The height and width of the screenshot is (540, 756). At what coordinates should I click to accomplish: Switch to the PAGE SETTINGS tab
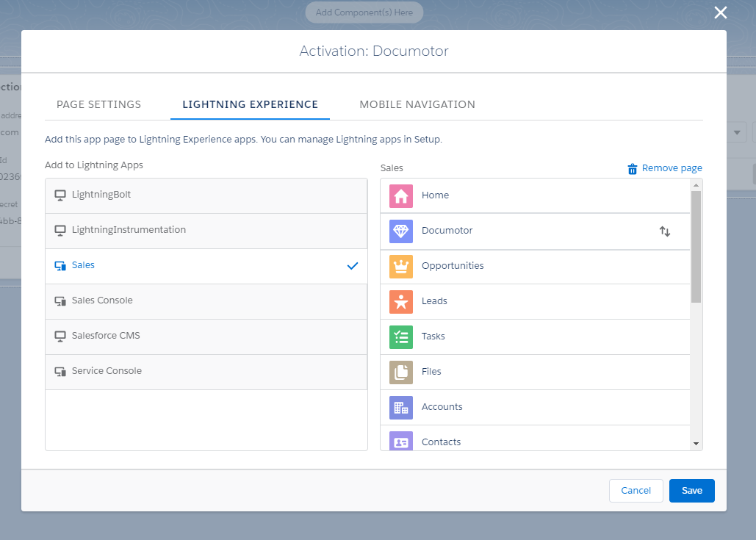(98, 104)
